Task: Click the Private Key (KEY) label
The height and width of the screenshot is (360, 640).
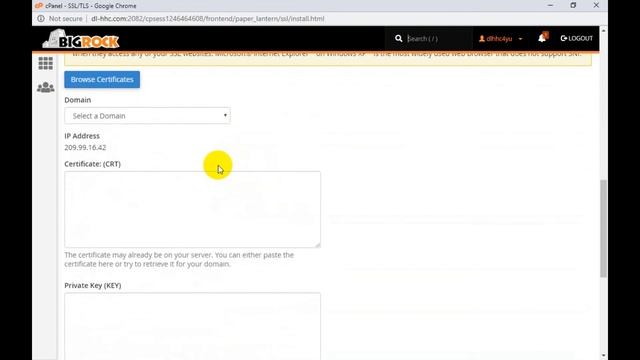Action: pyautogui.click(x=93, y=285)
